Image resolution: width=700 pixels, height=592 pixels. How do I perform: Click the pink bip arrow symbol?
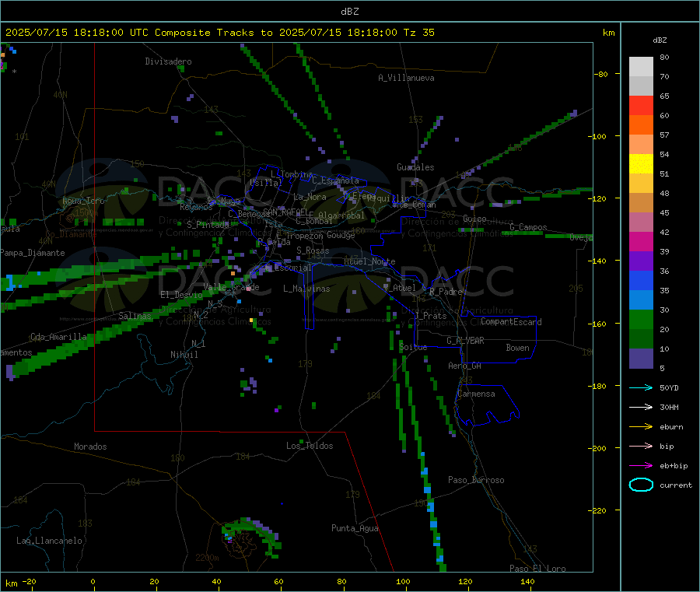[641, 446]
